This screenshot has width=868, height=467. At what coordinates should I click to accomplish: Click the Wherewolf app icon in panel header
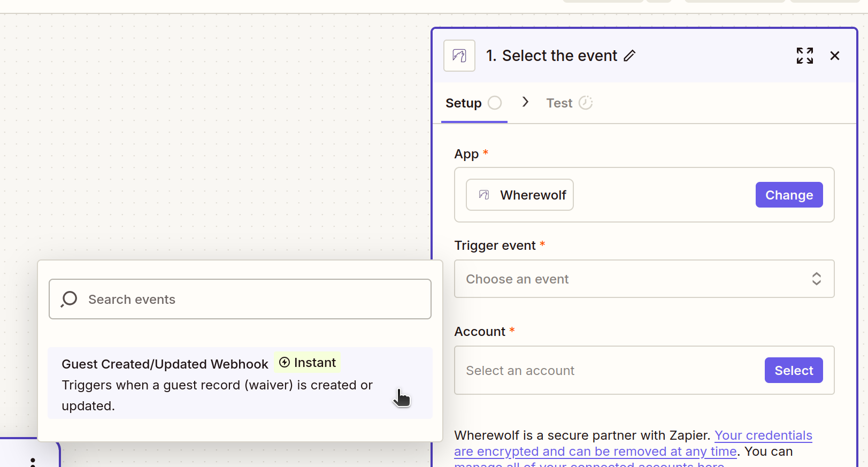click(x=459, y=56)
